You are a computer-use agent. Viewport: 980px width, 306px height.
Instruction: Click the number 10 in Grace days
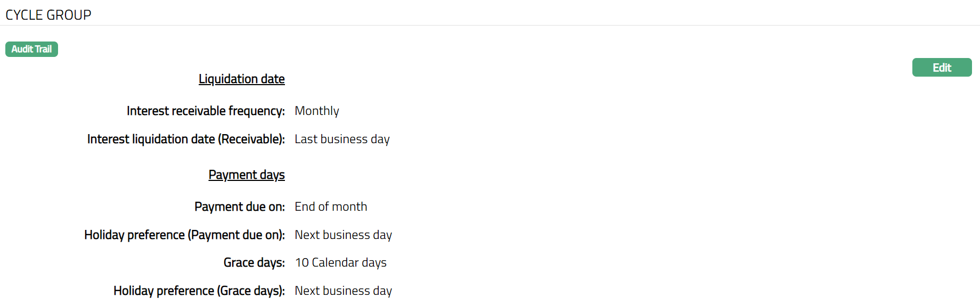[x=301, y=263]
